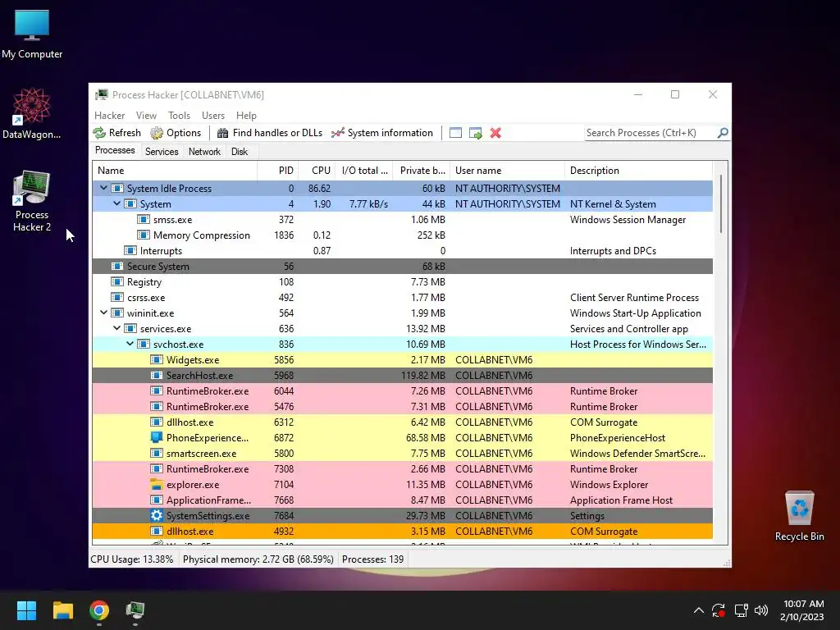Screen dimensions: 840x630
Task: Select dllhost.exe with PID 6312
Action: point(402,422)
